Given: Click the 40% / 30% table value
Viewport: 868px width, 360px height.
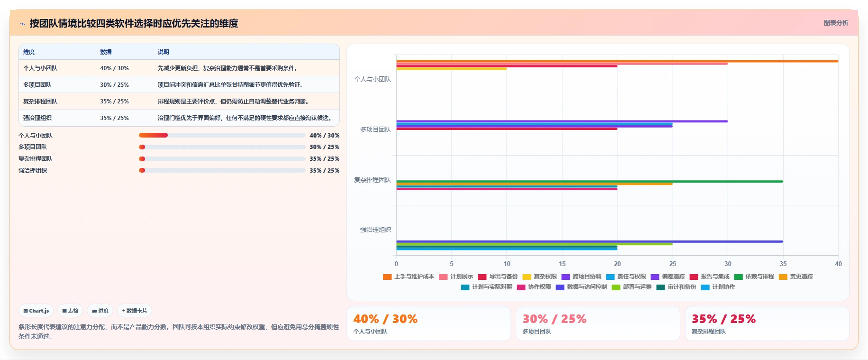Looking at the screenshot, I should point(114,68).
